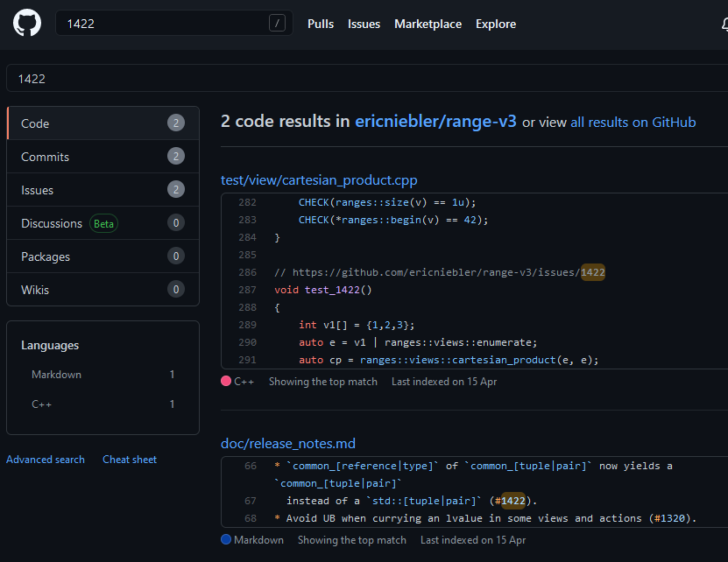Filter results by Markdown language

tap(103, 374)
